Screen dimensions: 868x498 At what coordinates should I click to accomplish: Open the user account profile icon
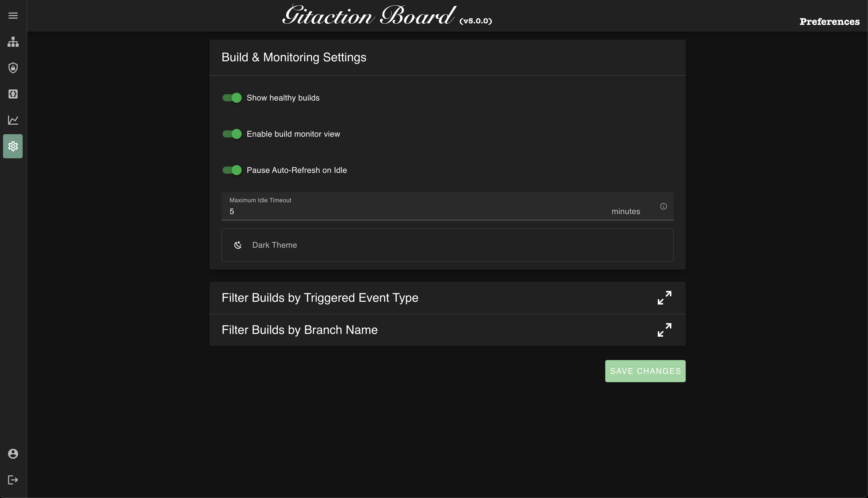tap(13, 454)
